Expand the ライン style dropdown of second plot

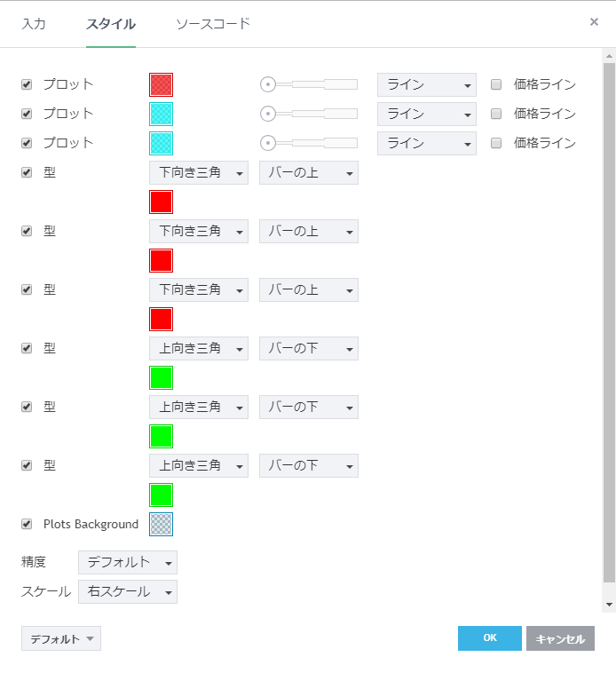[426, 114]
